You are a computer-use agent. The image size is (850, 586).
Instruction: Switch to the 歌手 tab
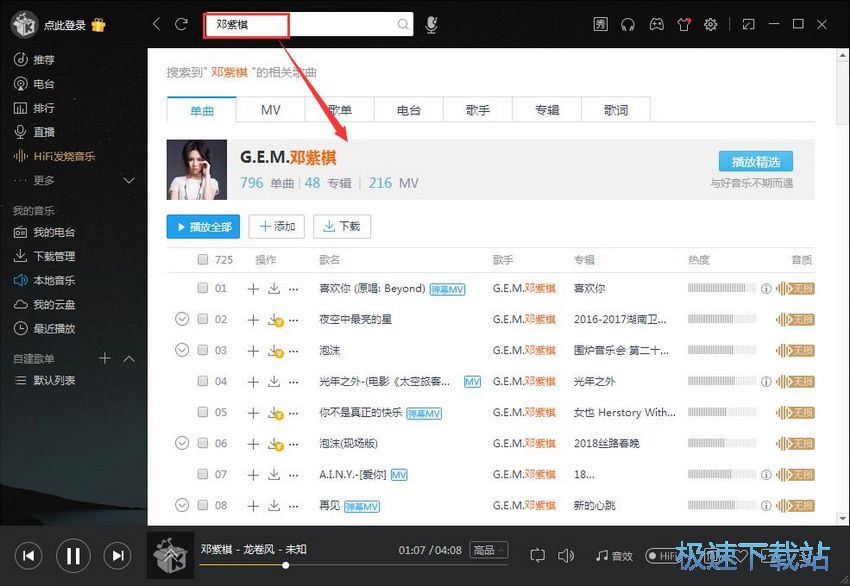click(x=478, y=110)
